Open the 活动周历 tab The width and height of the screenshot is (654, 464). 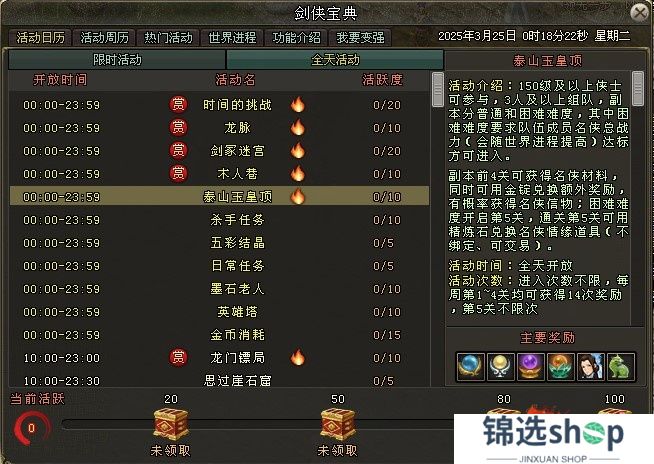click(104, 38)
